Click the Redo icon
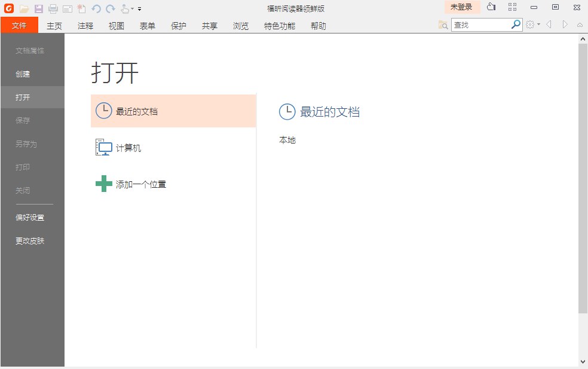 pyautogui.click(x=110, y=8)
